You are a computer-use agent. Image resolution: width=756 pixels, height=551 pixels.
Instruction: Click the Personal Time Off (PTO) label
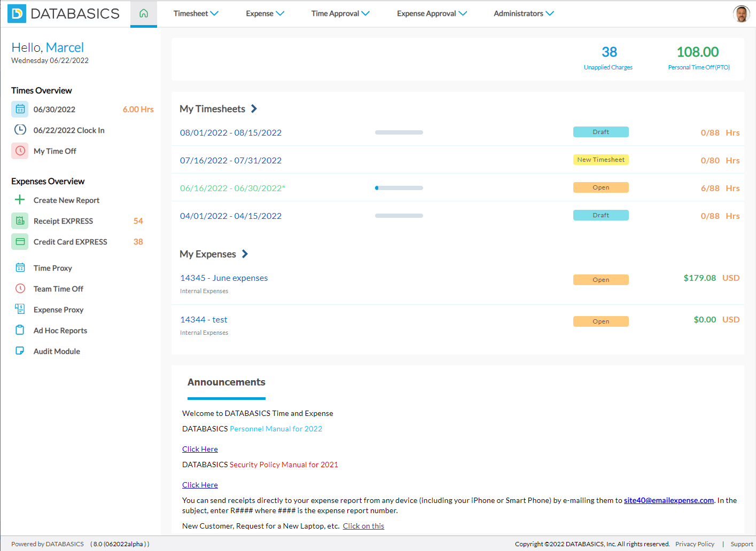coord(699,67)
